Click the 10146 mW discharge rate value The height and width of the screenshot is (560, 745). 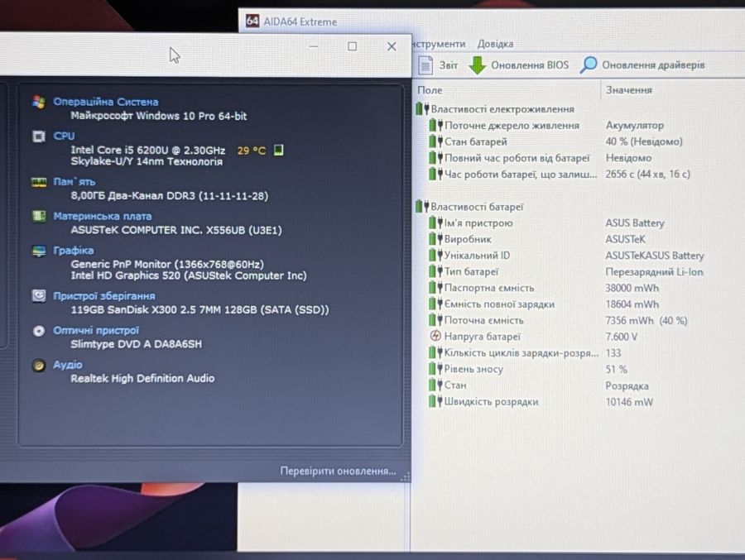[629, 402]
